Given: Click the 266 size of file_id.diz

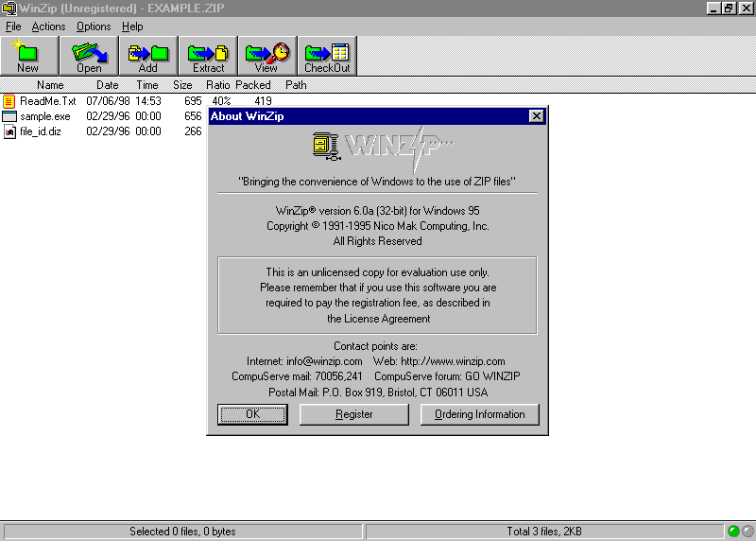Looking at the screenshot, I should click(x=193, y=131).
